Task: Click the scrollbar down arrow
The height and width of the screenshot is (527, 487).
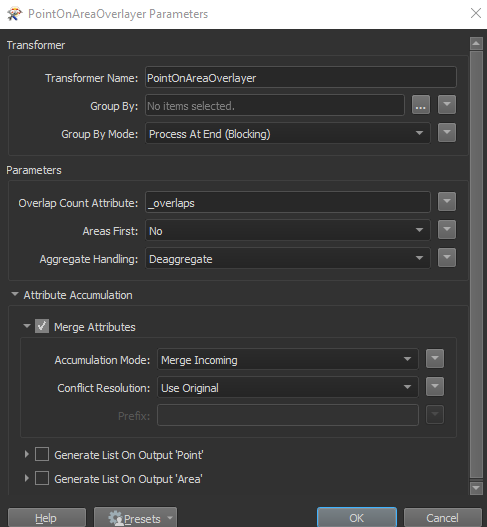Action: coord(476,488)
